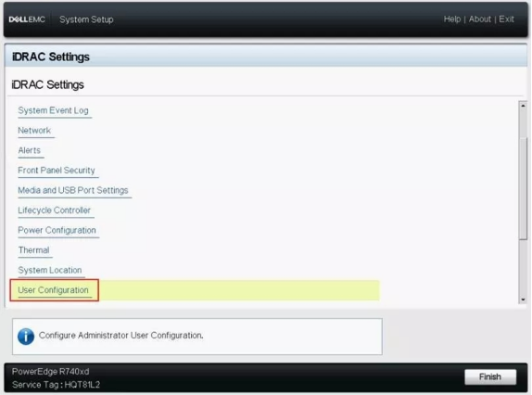
Task: Click the vertical scrollbar thumb
Action: [x=523, y=188]
